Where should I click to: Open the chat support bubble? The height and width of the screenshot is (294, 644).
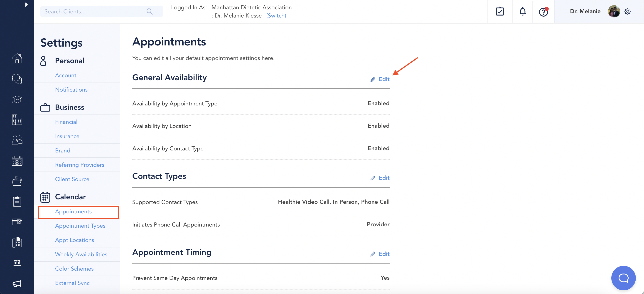click(x=623, y=278)
